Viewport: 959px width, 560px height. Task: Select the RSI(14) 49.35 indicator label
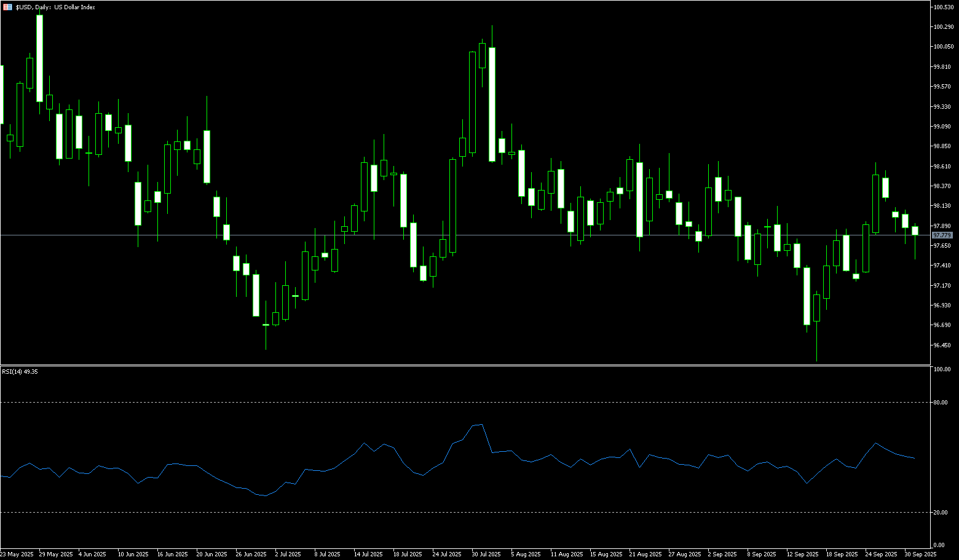(20, 372)
